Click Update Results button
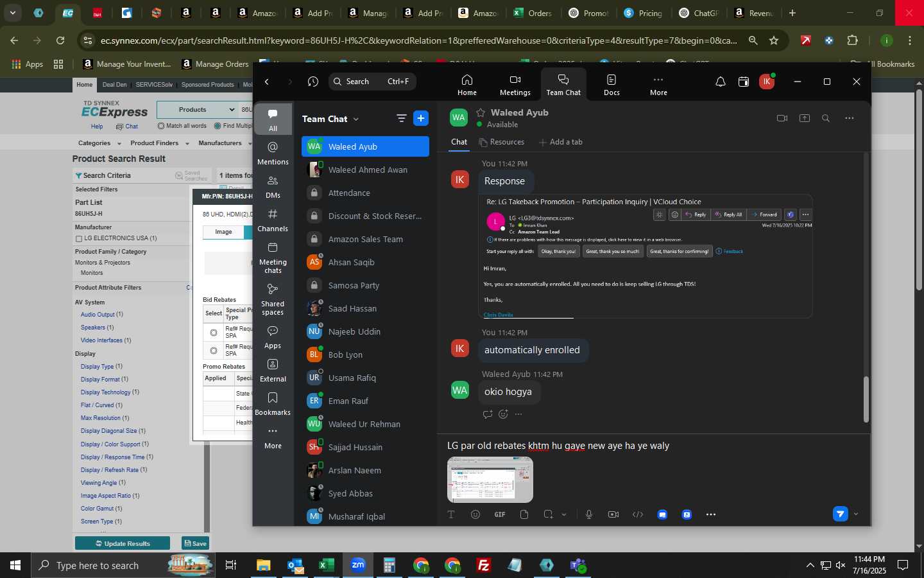Screen dimensions: 924x578 coord(123,543)
